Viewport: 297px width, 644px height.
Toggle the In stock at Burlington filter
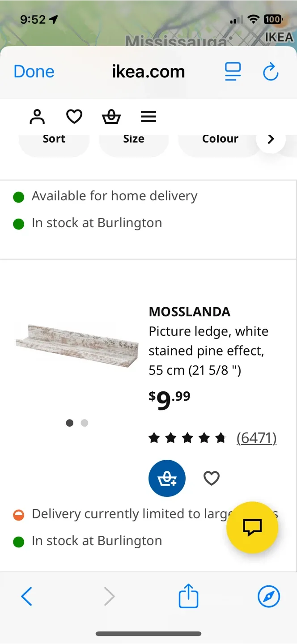pyautogui.click(x=97, y=222)
